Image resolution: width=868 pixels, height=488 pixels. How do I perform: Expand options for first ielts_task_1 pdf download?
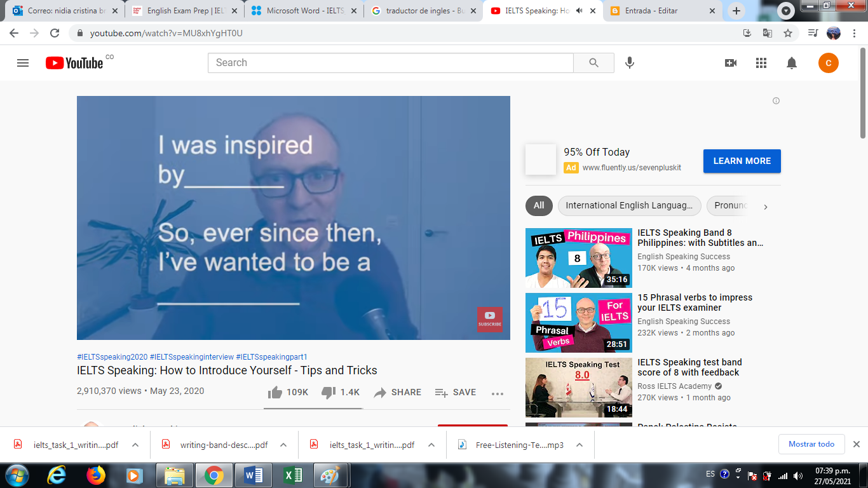tap(135, 445)
